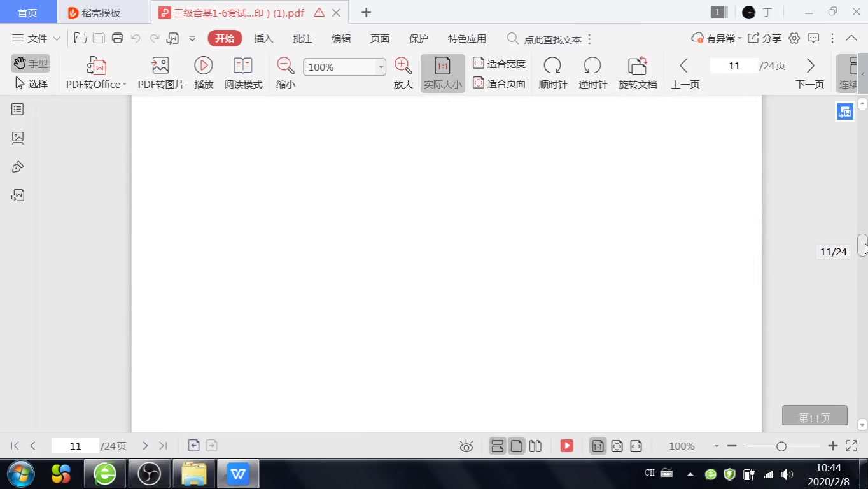The image size is (868, 489).
Task: Click toolbar page number field showing 11
Action: point(734,66)
